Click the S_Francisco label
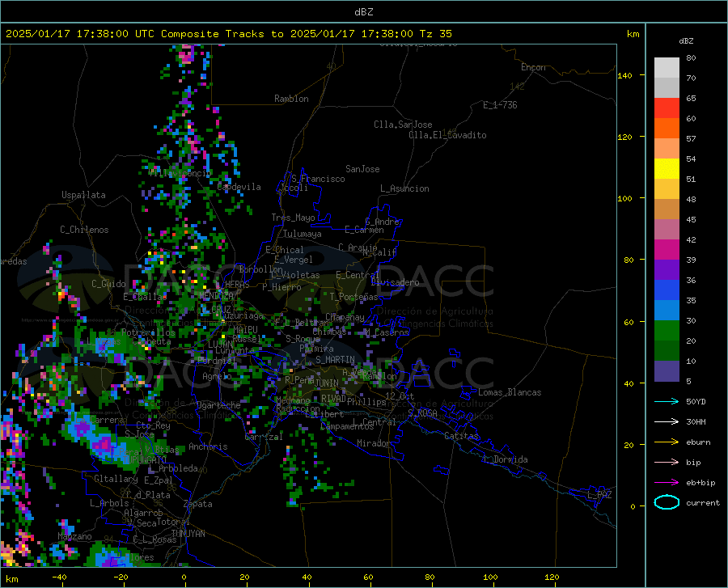This screenshot has height=588, width=728. [x=318, y=179]
